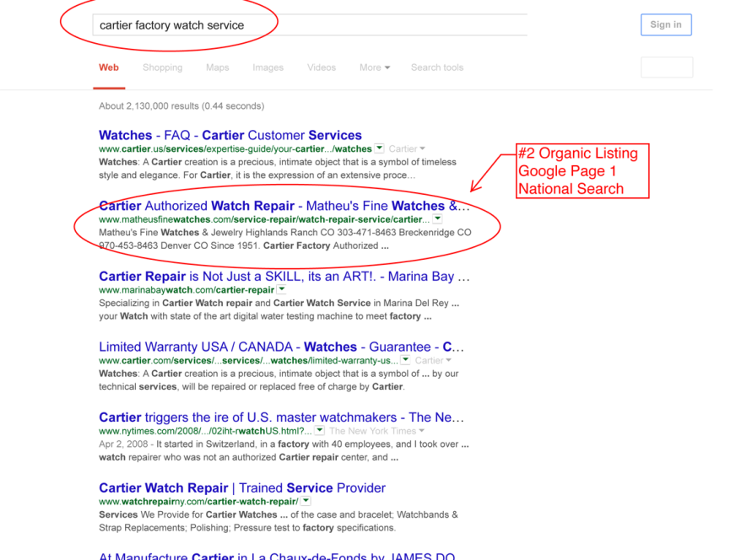The height and width of the screenshot is (560, 736).
Task: Open the Cartier source dropdown under Limited Warranty result
Action: click(x=433, y=360)
